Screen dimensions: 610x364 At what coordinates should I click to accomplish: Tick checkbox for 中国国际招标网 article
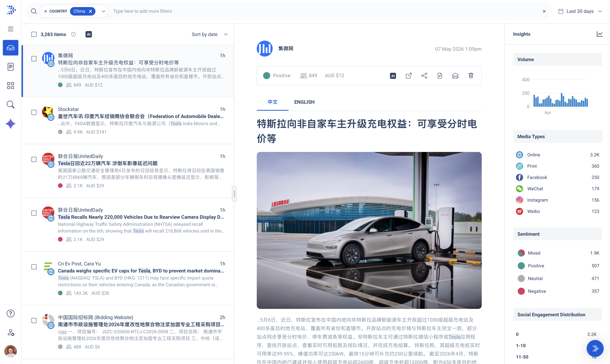tap(34, 321)
